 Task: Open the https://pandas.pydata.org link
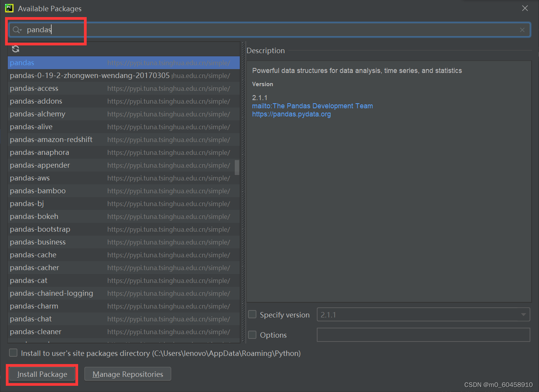[x=291, y=114]
